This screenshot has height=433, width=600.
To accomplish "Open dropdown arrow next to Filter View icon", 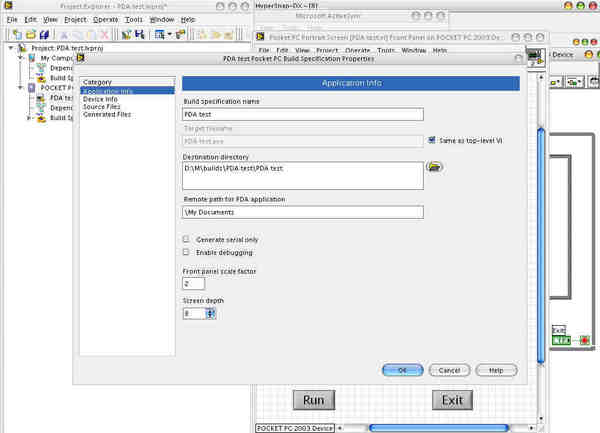I will tap(170, 35).
